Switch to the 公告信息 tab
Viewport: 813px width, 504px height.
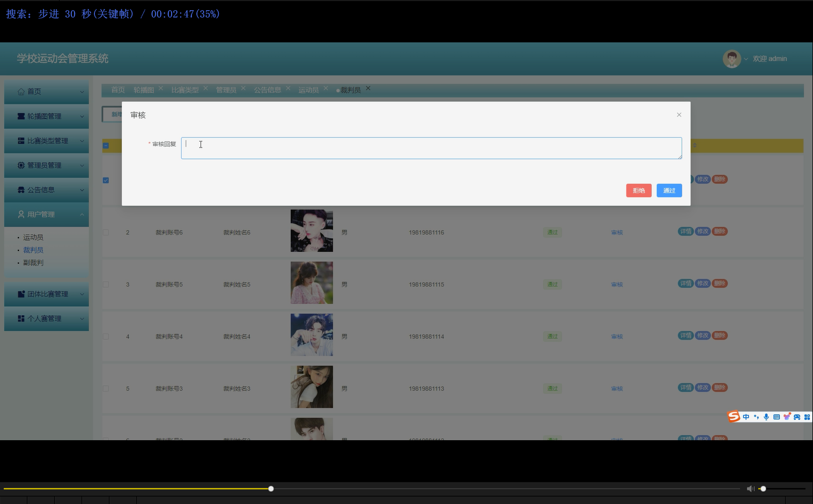tap(268, 90)
